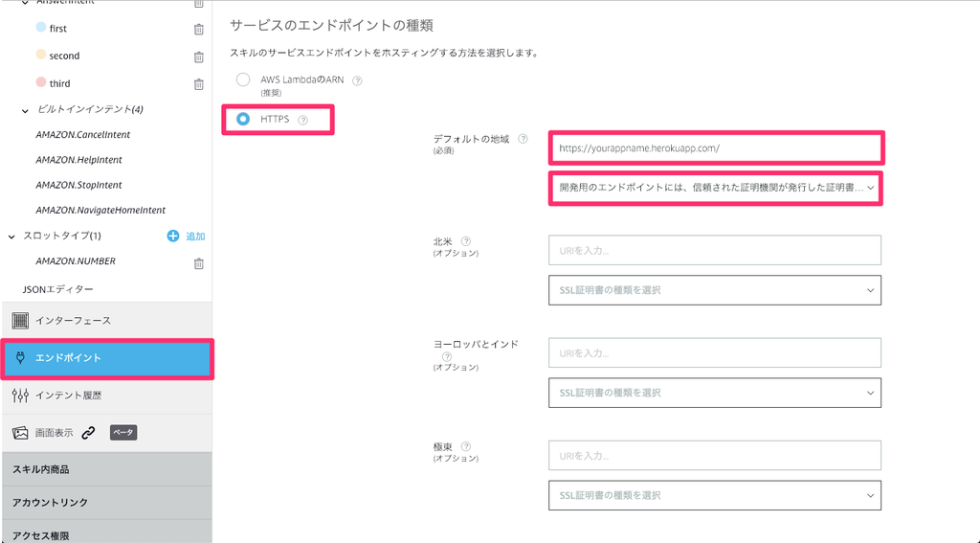980x543 pixels.
Task: Click the 北米 URI input field
Action: pyautogui.click(x=715, y=250)
